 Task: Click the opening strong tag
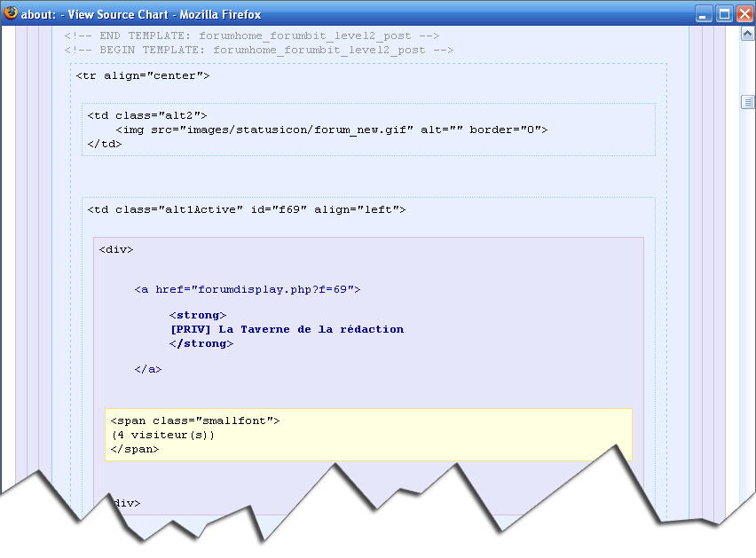pos(198,315)
